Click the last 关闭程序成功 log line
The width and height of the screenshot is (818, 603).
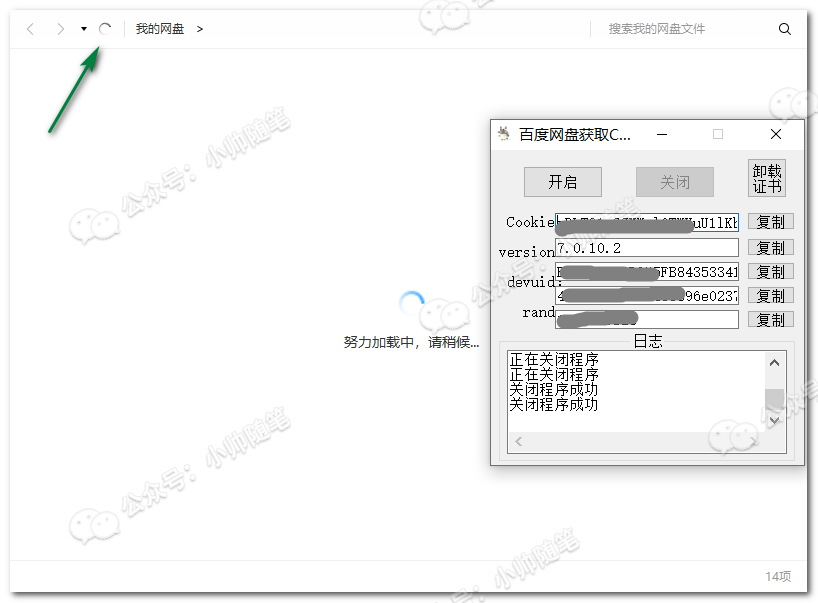coord(554,404)
